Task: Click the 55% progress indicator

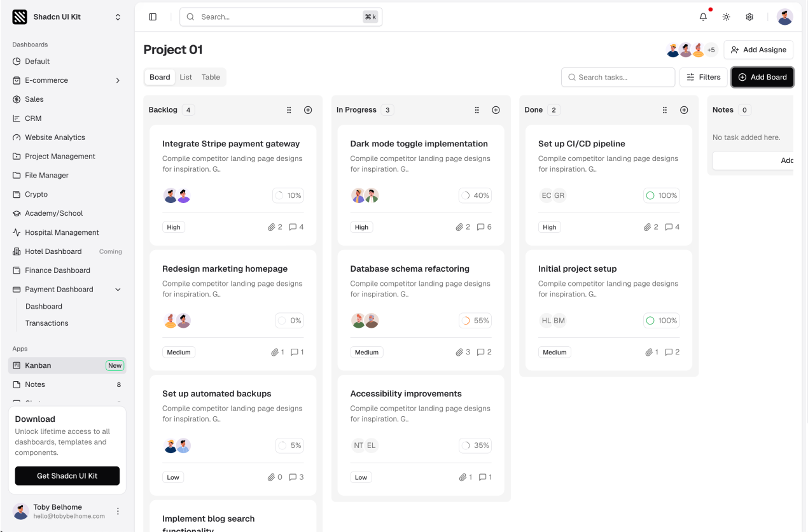Action: point(475,321)
